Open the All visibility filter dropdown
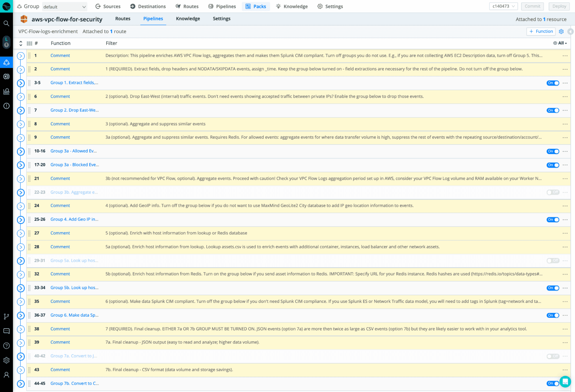Image resolution: width=575 pixels, height=392 pixels. pyautogui.click(x=560, y=43)
